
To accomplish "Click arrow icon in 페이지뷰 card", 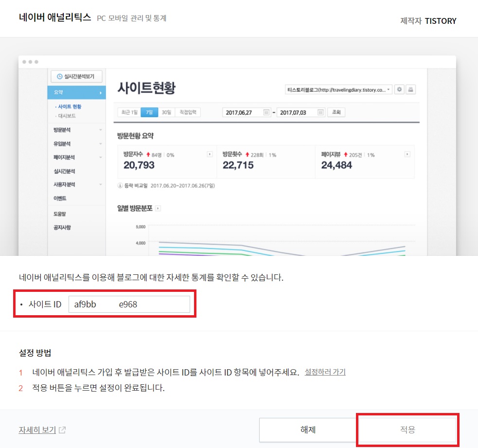I will 407,154.
